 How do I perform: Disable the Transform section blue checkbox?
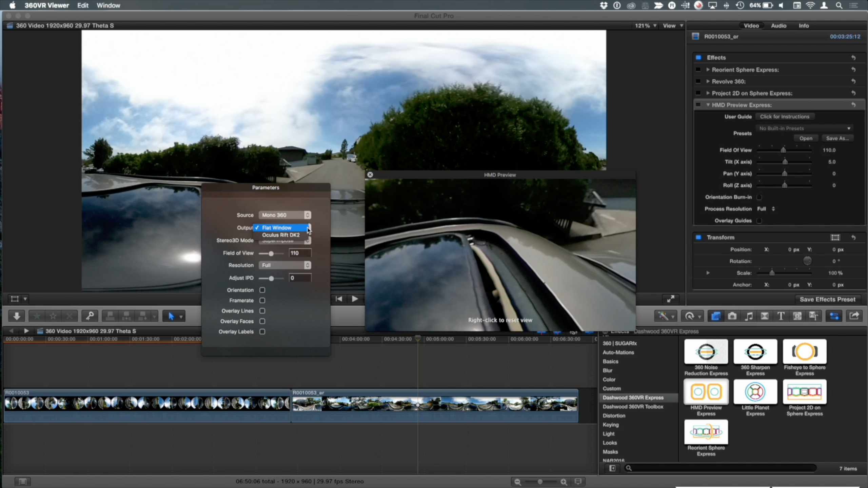click(698, 238)
